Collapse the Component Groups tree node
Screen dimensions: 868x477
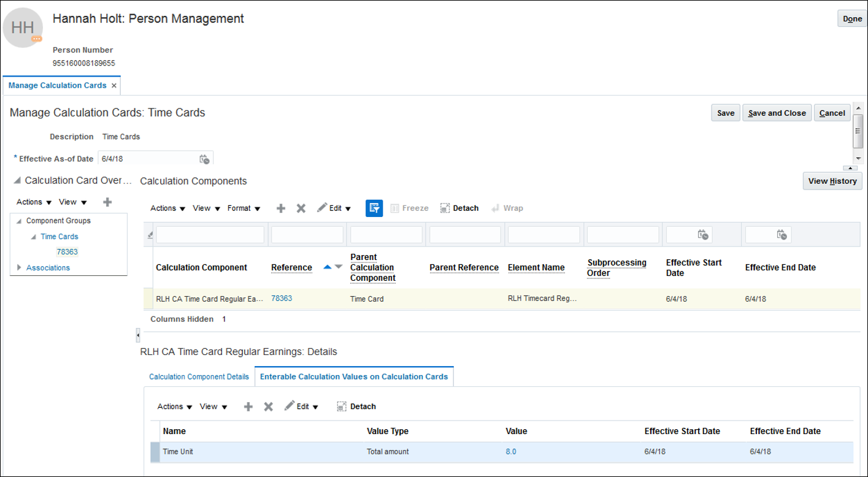click(x=19, y=221)
